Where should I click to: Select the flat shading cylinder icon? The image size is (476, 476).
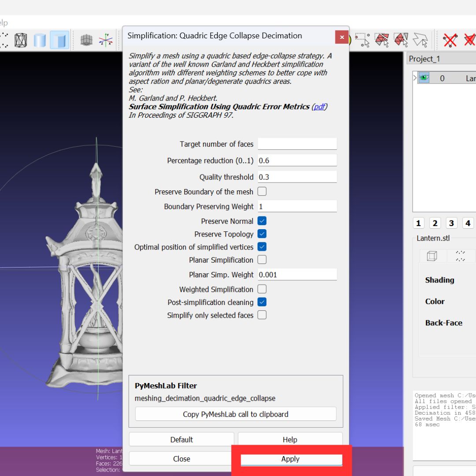[58, 40]
